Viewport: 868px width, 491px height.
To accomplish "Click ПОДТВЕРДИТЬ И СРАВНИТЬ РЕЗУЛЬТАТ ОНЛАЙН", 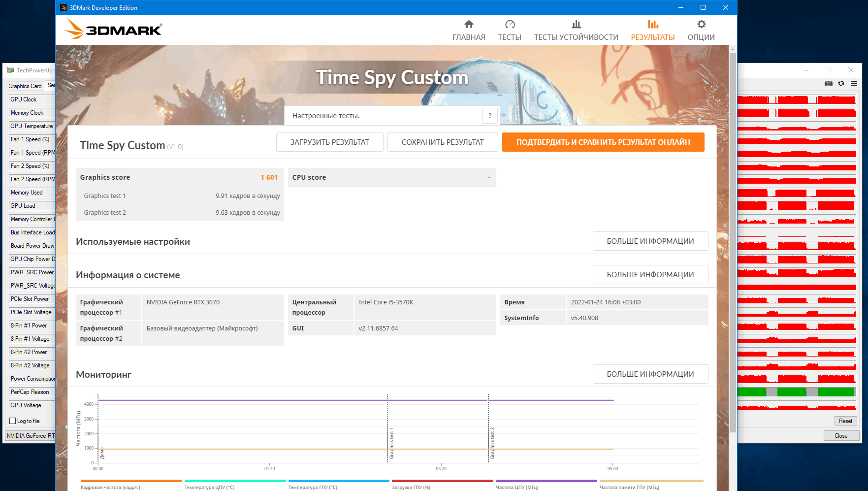I will coord(603,142).
